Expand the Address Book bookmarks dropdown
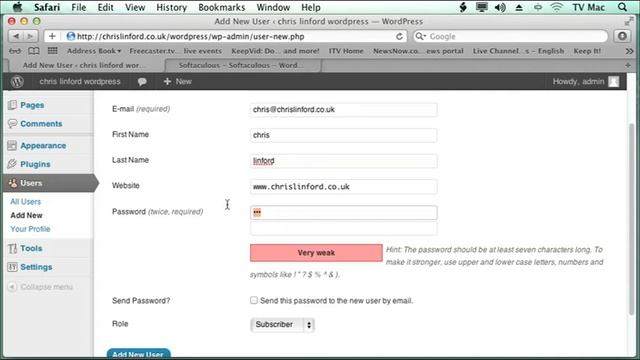Image resolution: width=640 pixels, height=360 pixels. click(x=94, y=51)
